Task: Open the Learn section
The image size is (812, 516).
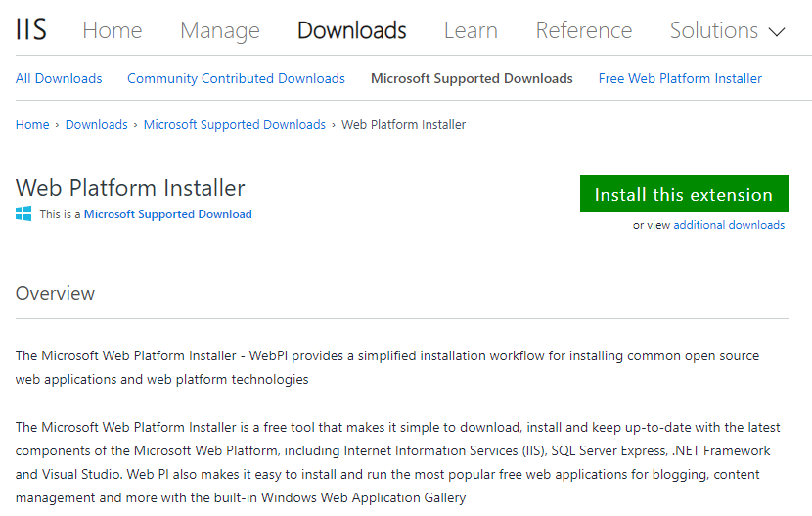Action: click(471, 30)
